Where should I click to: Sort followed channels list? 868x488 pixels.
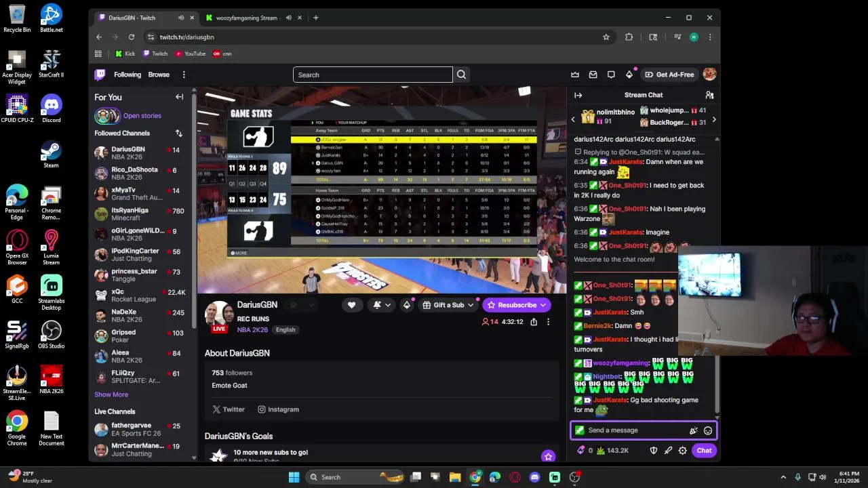coord(178,134)
